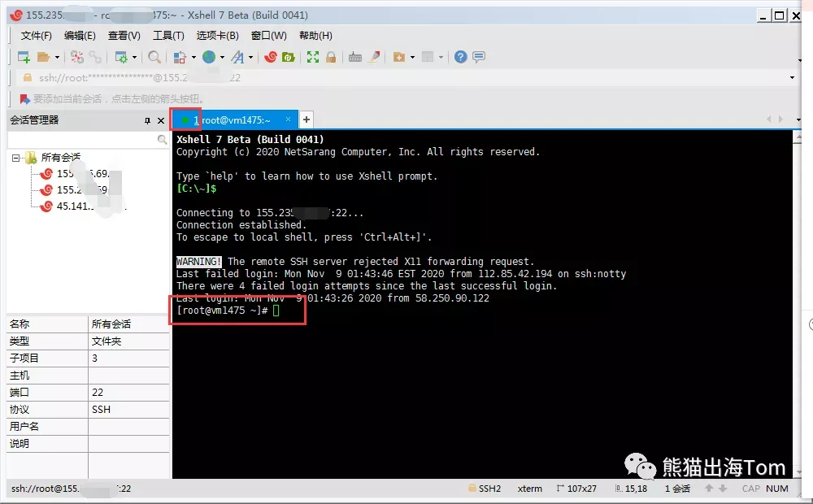This screenshot has height=504, width=813.
Task: Click the padlock Lock Screen icon
Action: [x=331, y=57]
